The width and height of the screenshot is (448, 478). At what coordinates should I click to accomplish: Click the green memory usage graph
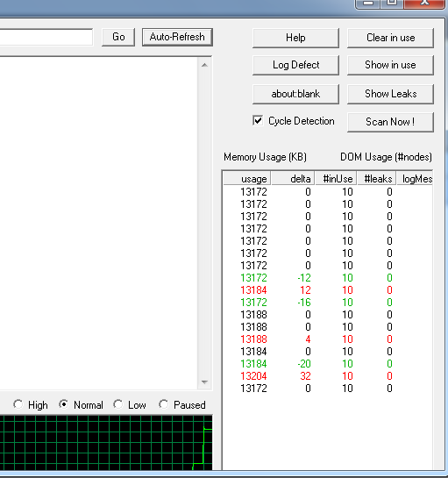[106, 443]
